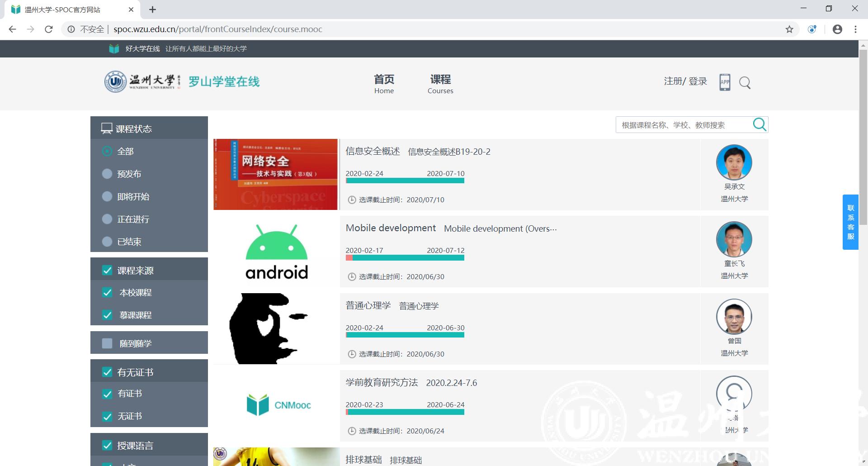Screen dimensions: 868x466
Task: Click the mobile APP icon in header
Action: (725, 82)
